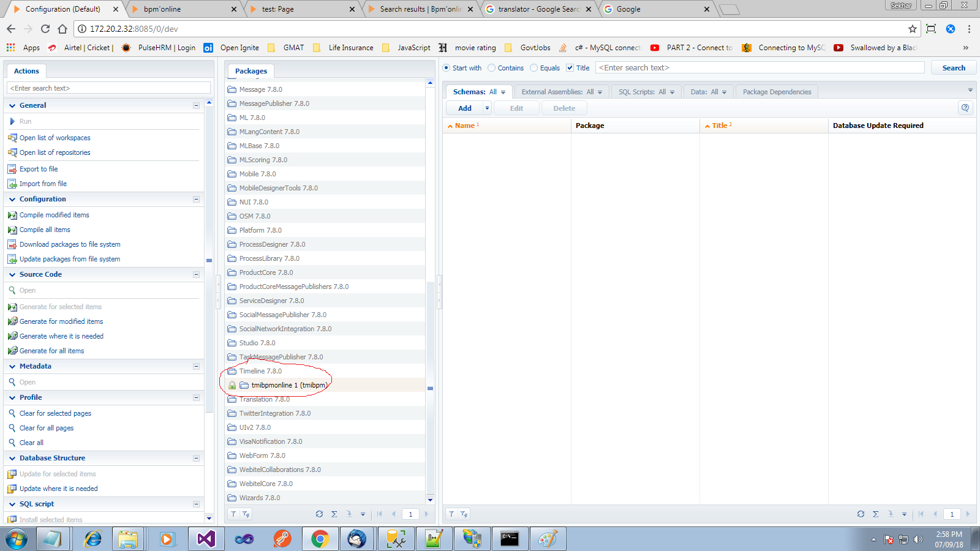The height and width of the screenshot is (551, 980).
Task: Click the quick filter icon in Packages footer
Action: pos(246,514)
